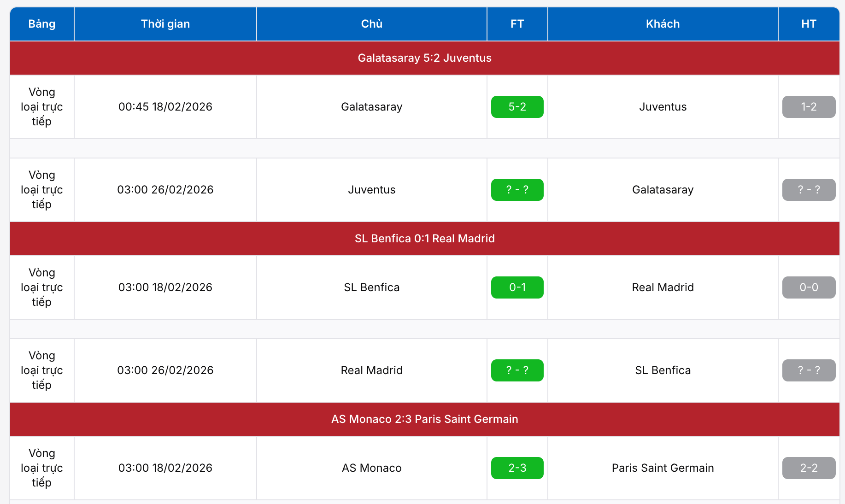Image resolution: width=845 pixels, height=504 pixels.
Task: Open the 2-3 full-time score badge
Action: (517, 468)
